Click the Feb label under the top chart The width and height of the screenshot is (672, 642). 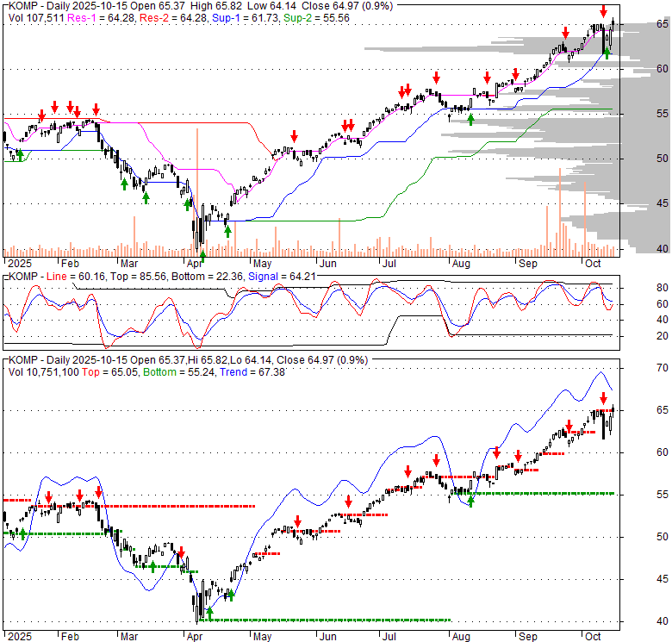(70, 264)
